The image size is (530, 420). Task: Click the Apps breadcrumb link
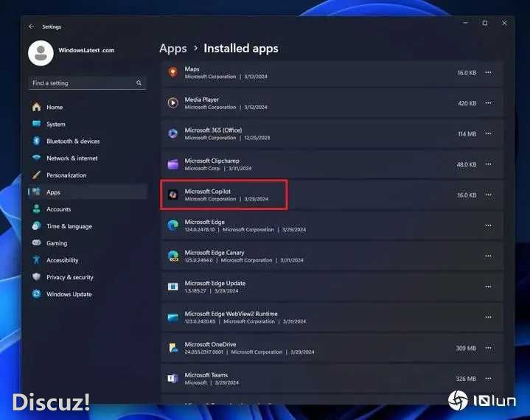(x=172, y=49)
